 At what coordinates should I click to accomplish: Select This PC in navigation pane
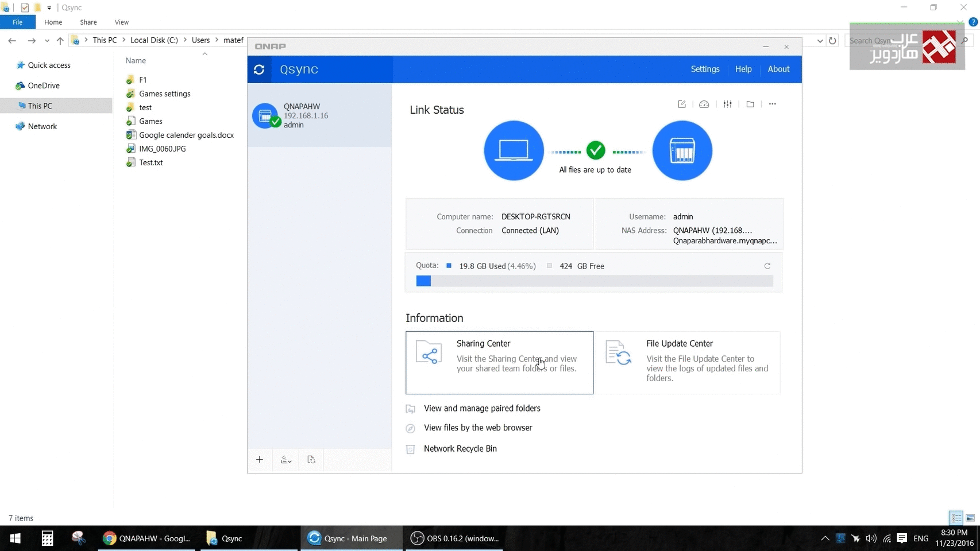[x=40, y=106]
